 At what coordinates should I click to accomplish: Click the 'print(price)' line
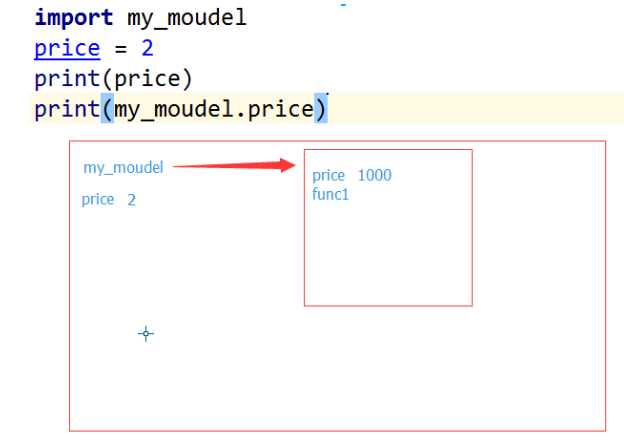tap(113, 79)
